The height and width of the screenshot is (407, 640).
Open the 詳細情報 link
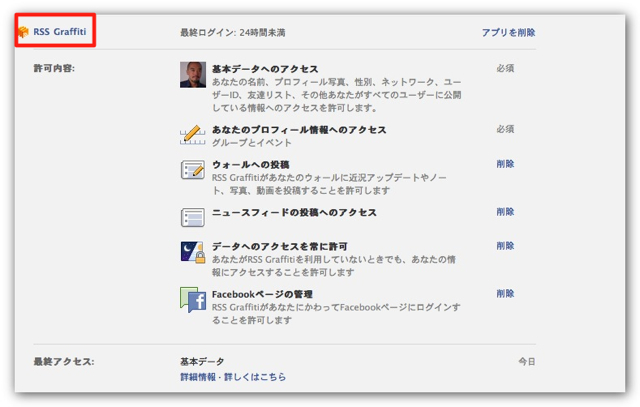pyautogui.click(x=201, y=377)
